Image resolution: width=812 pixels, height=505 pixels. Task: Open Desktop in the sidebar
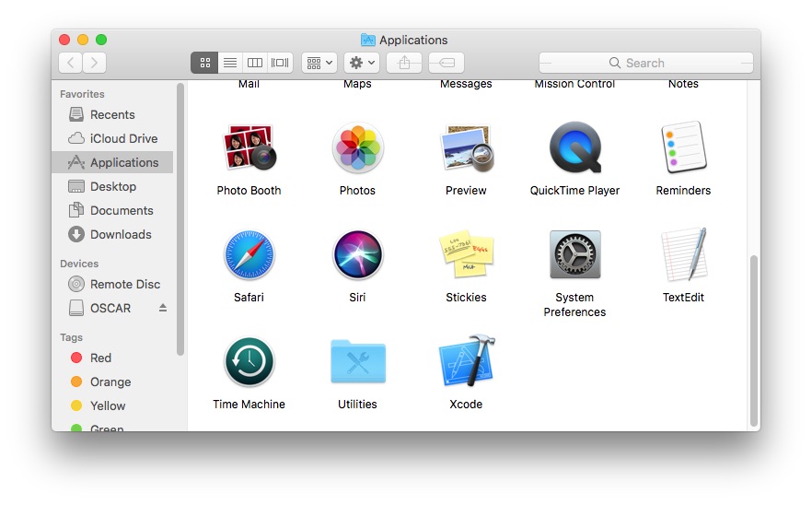112,187
